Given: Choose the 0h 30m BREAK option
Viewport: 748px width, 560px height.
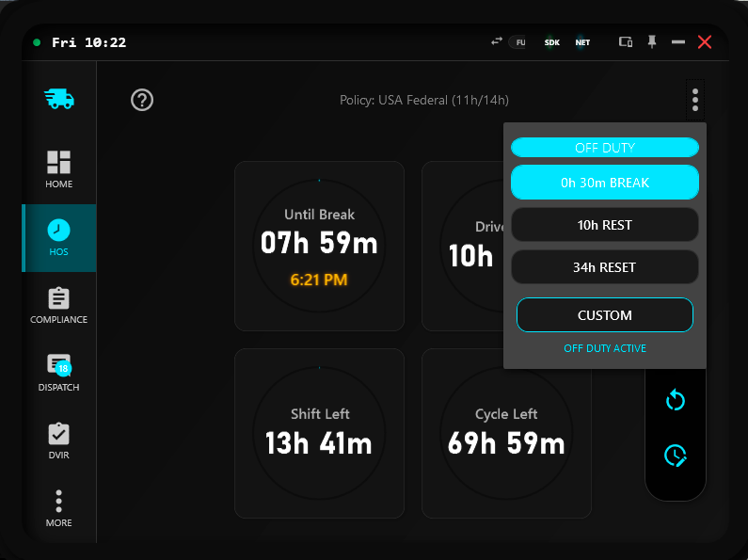Looking at the screenshot, I should coord(605,183).
